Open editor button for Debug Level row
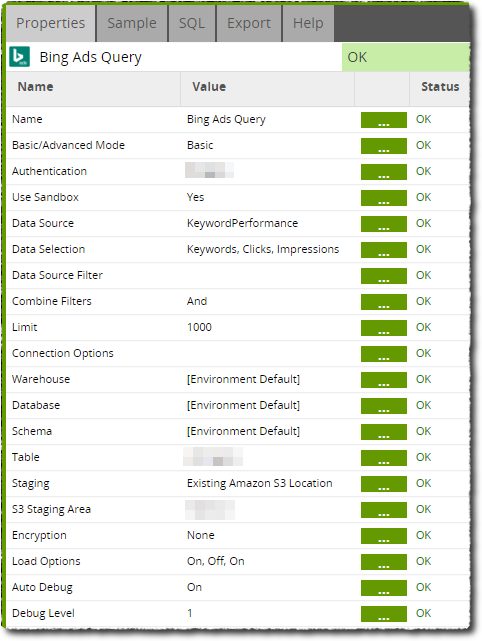 coord(383,614)
